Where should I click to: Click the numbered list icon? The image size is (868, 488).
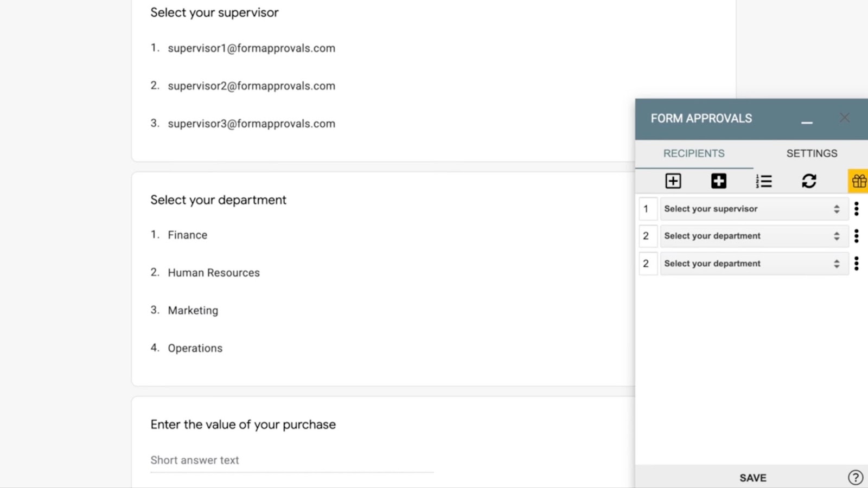pyautogui.click(x=763, y=181)
